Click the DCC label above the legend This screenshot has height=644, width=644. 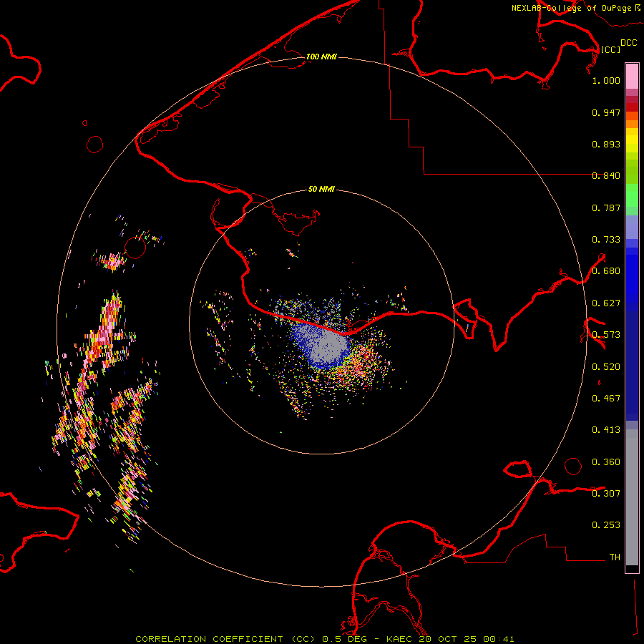point(628,43)
